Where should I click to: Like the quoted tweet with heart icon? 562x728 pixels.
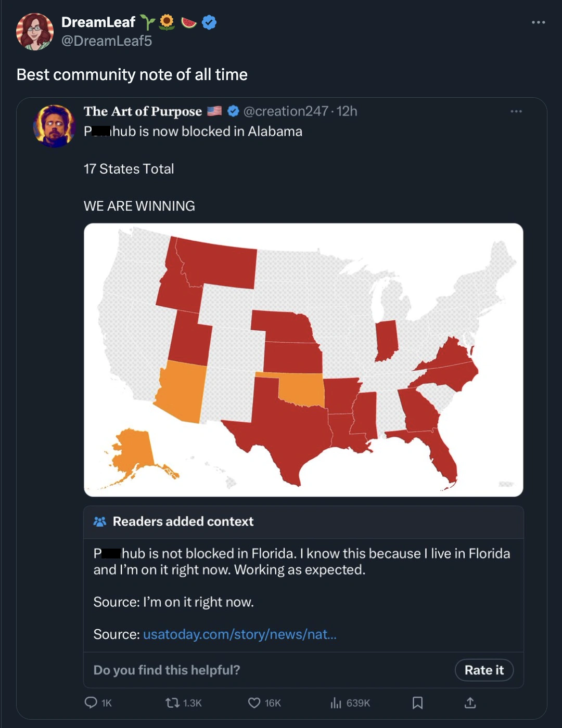click(x=254, y=703)
